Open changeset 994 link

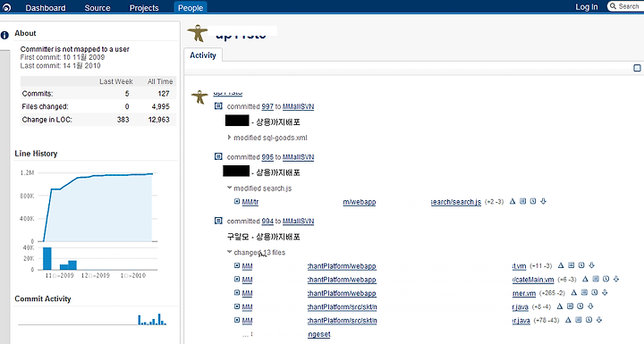coord(267,221)
